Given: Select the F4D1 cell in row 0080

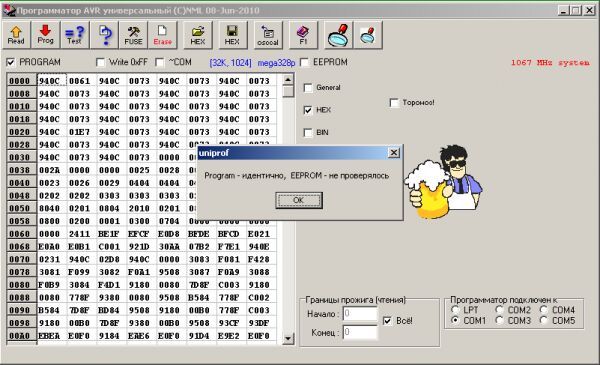Looking at the screenshot, I should (x=111, y=285).
